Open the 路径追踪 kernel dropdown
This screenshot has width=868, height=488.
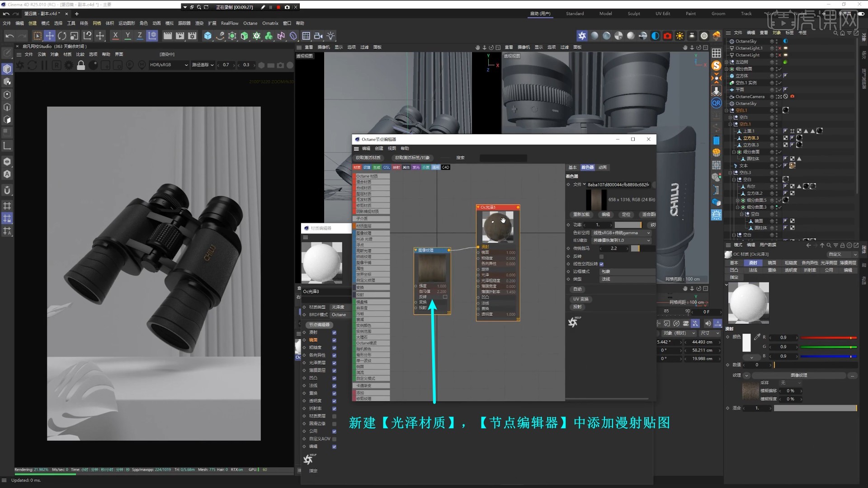click(203, 65)
